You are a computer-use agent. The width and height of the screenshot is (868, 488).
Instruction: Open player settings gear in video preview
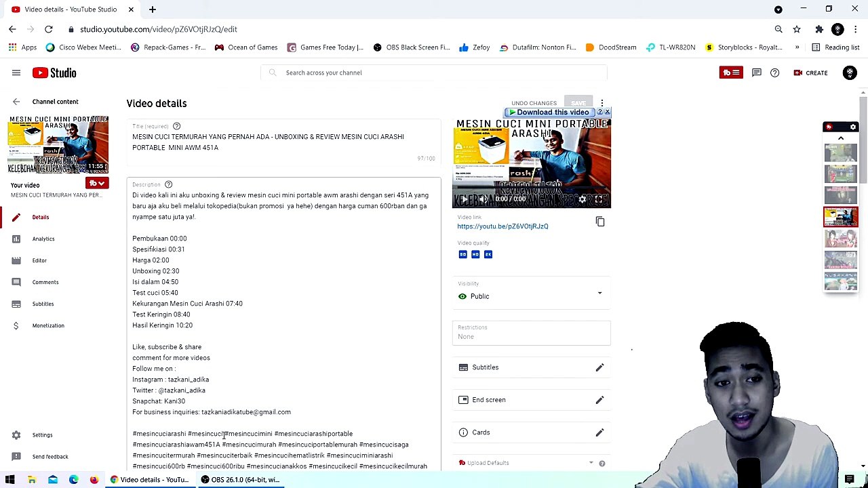point(582,199)
